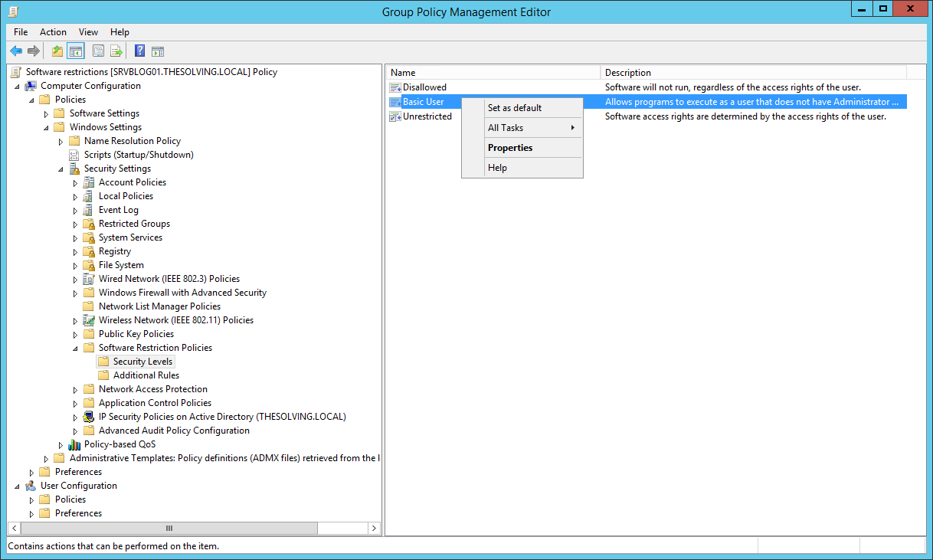933x560 pixels.
Task: Collapse the Windows Settings node
Action: click(x=46, y=128)
